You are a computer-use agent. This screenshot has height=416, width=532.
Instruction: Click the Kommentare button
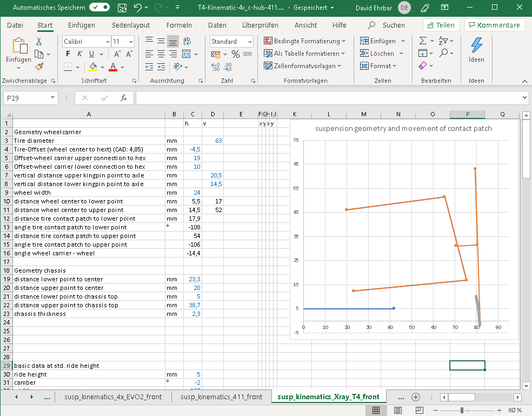[495, 25]
